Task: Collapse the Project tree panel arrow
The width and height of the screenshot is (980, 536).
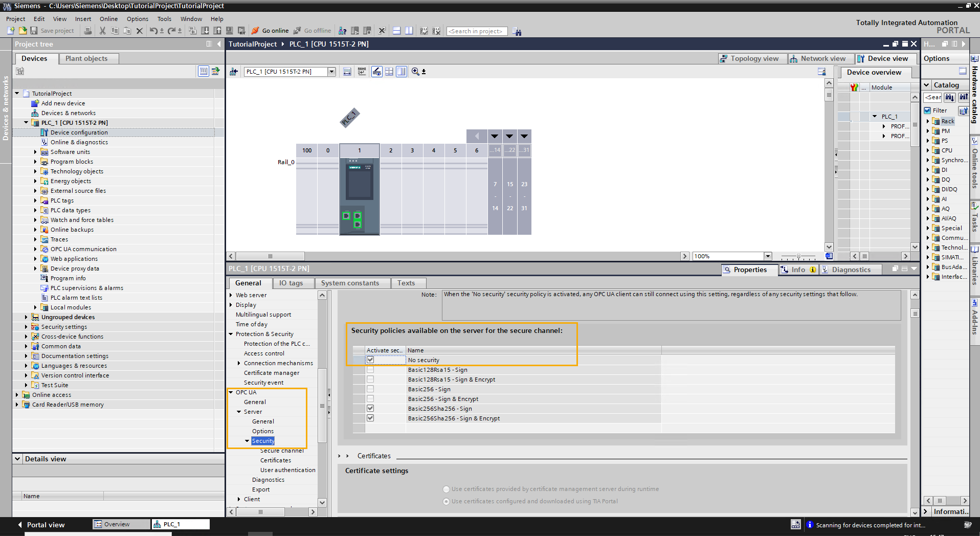Action: [x=219, y=44]
